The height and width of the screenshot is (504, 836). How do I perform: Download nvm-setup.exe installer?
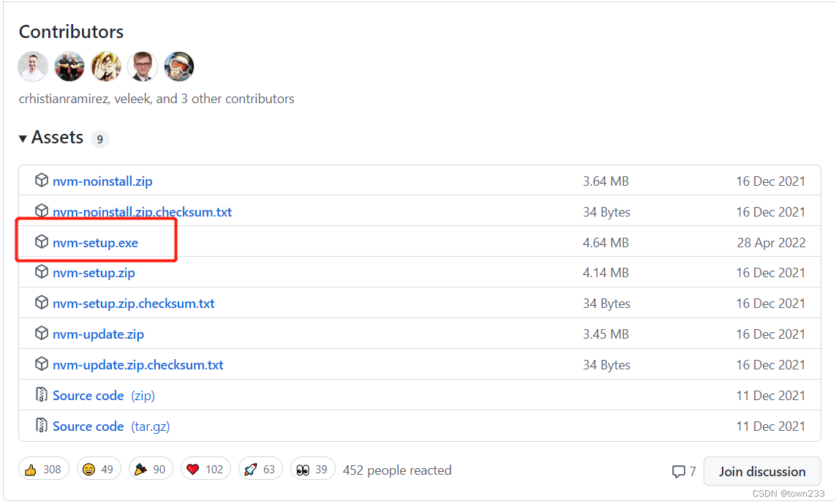point(95,243)
